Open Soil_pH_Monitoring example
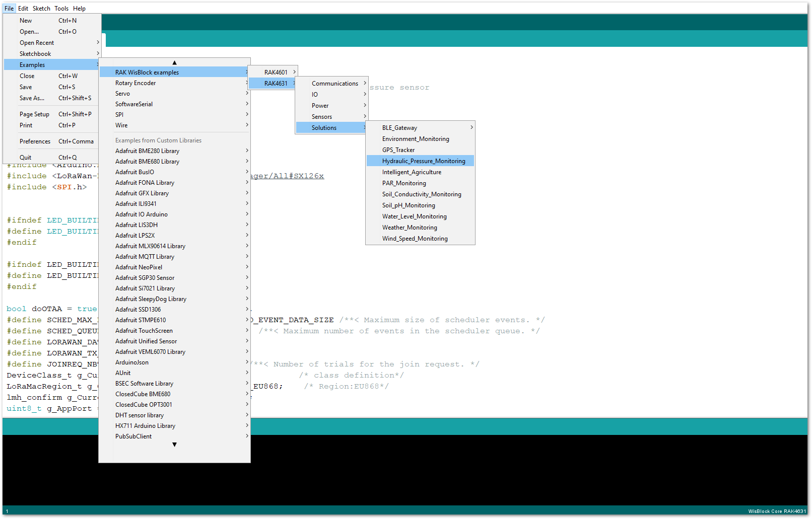This screenshot has width=812, height=519. tap(421, 205)
